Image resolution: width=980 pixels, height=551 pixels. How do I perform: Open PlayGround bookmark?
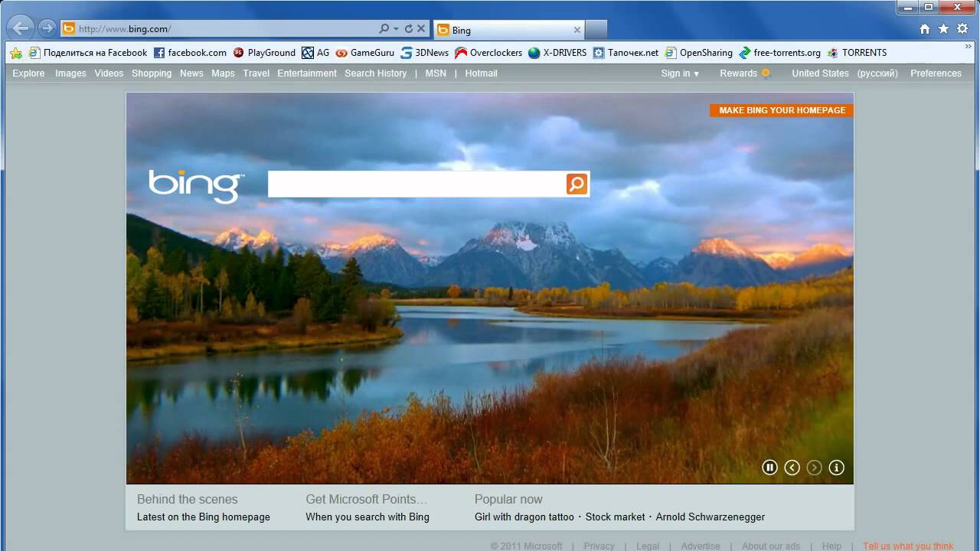pyautogui.click(x=264, y=53)
